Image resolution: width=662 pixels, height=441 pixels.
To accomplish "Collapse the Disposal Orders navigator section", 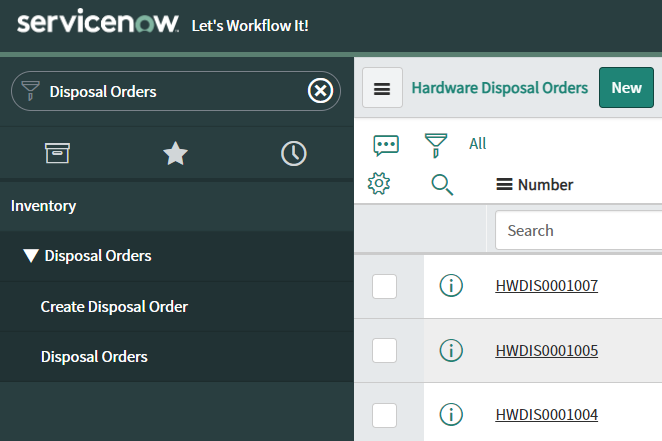I will pos(31,256).
